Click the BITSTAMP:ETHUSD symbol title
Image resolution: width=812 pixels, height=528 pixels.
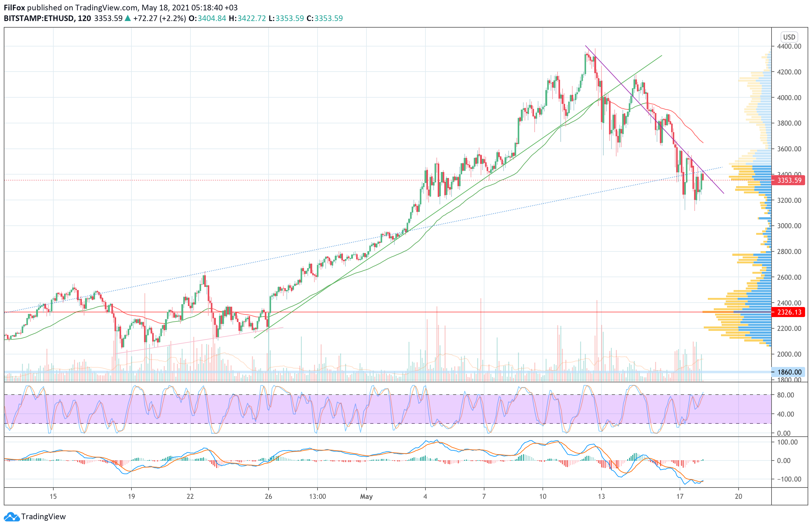click(x=39, y=18)
